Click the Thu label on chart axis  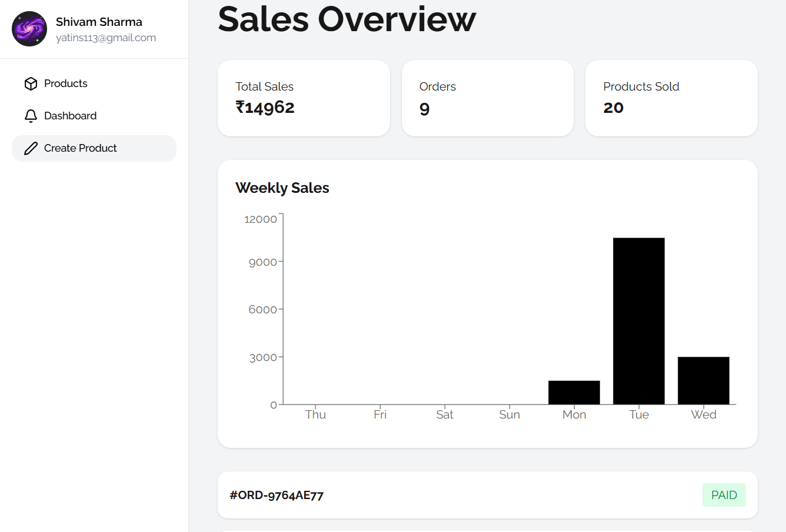(x=315, y=414)
